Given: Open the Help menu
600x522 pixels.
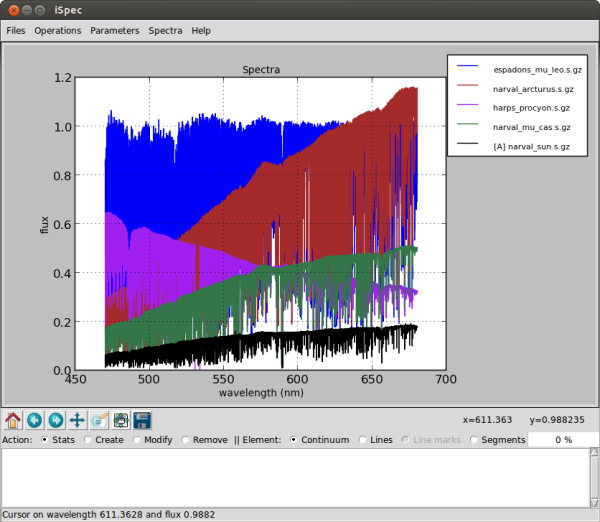Looking at the screenshot, I should tap(201, 31).
